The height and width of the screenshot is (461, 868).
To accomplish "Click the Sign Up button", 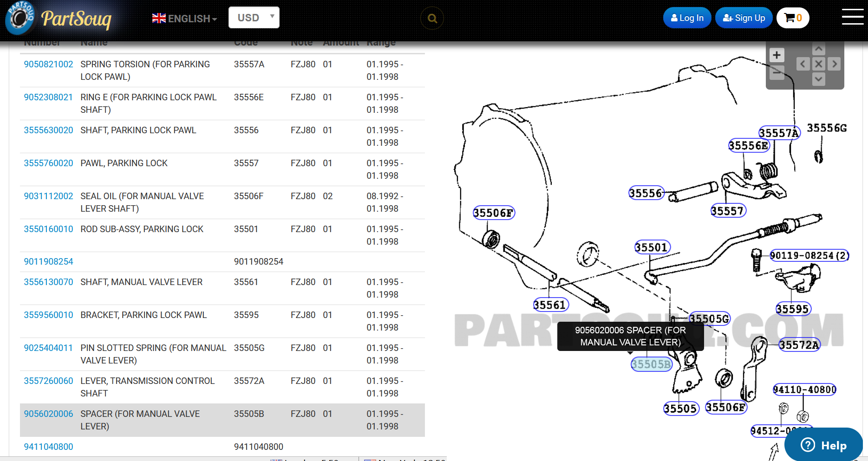I will pos(744,18).
